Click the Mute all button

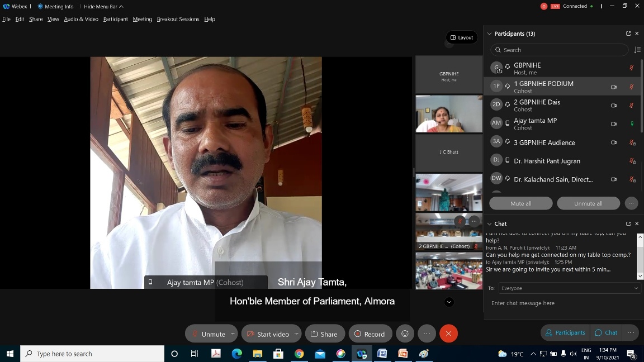520,203
